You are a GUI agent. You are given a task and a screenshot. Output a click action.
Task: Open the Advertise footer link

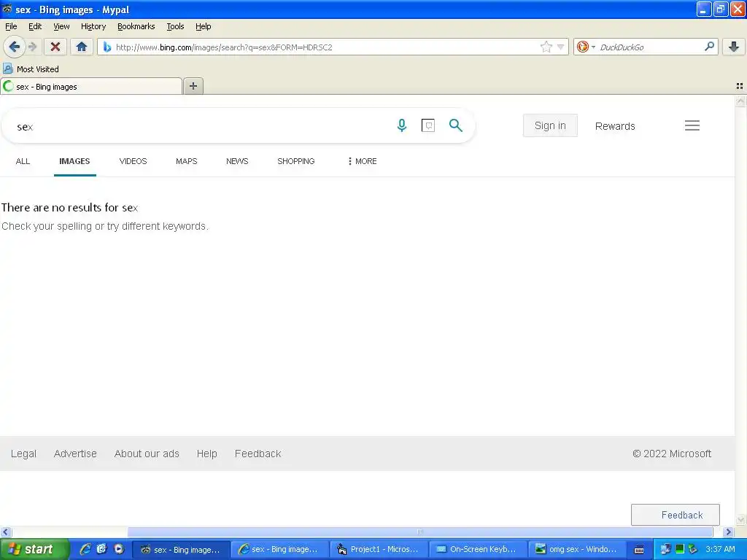point(75,454)
